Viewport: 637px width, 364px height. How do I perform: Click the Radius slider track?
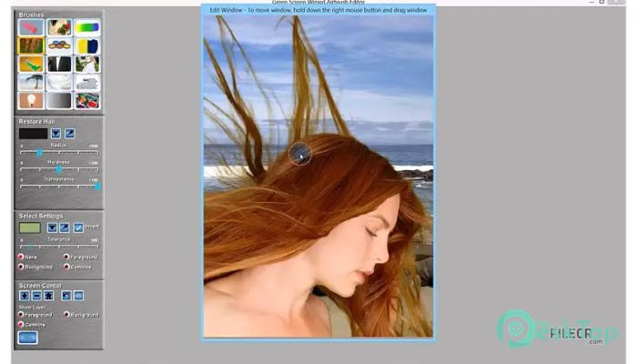(59, 152)
